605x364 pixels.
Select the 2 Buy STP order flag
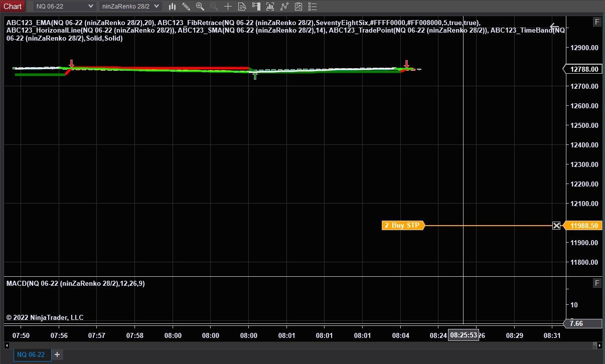click(x=403, y=226)
